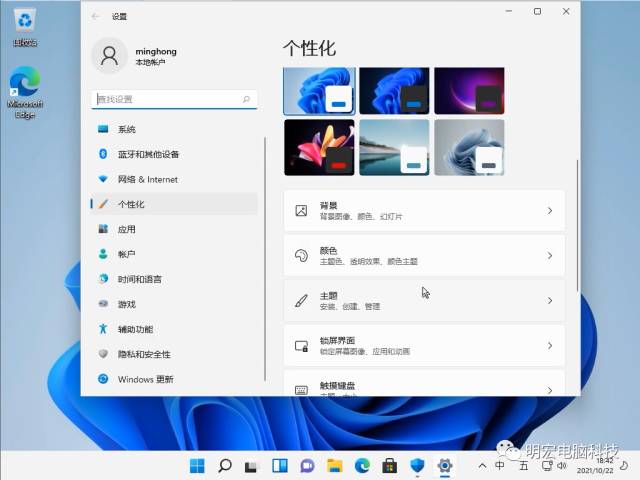The height and width of the screenshot is (480, 640).
Task: Open 系统 settings category
Action: 175,129
